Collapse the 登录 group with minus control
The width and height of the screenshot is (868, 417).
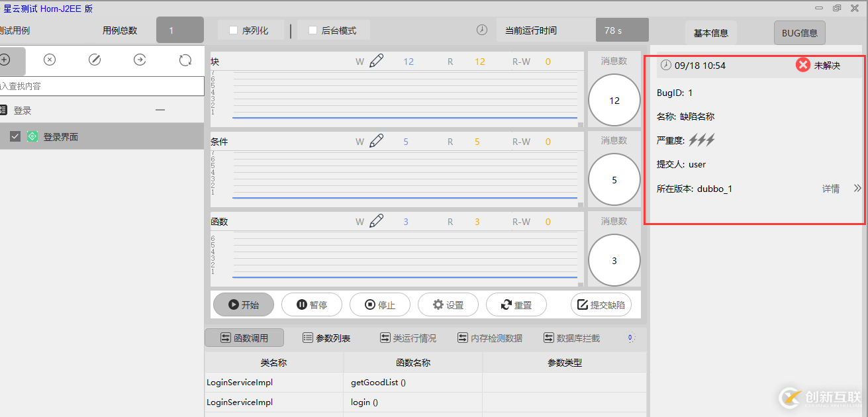160,110
